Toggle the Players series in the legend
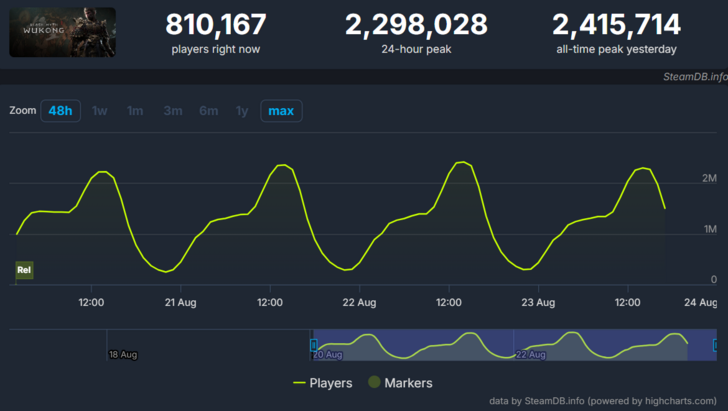This screenshot has width=728, height=411. [x=323, y=383]
